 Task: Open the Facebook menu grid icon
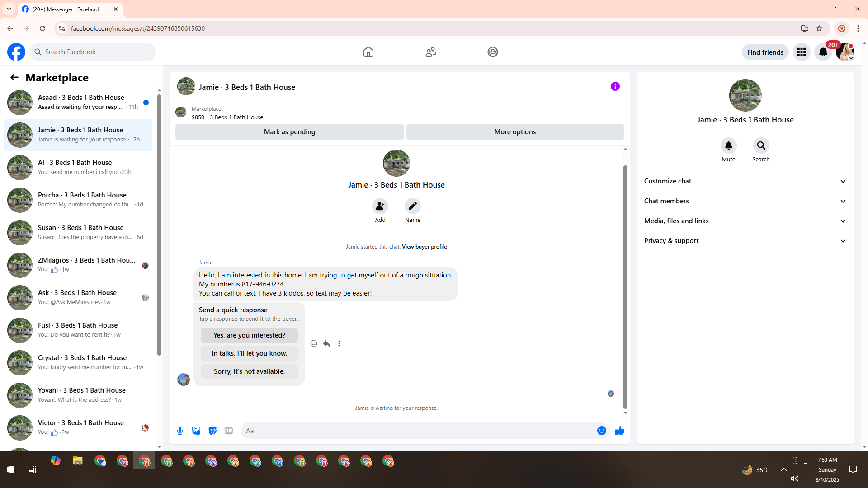(801, 52)
